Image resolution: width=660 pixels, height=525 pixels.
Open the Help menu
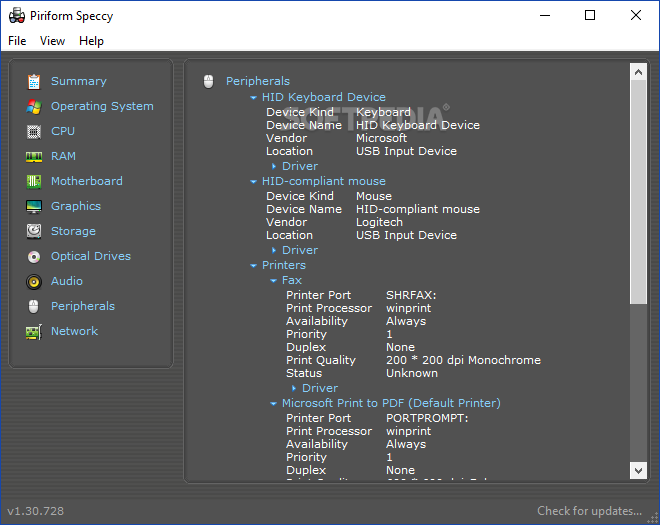[91, 41]
